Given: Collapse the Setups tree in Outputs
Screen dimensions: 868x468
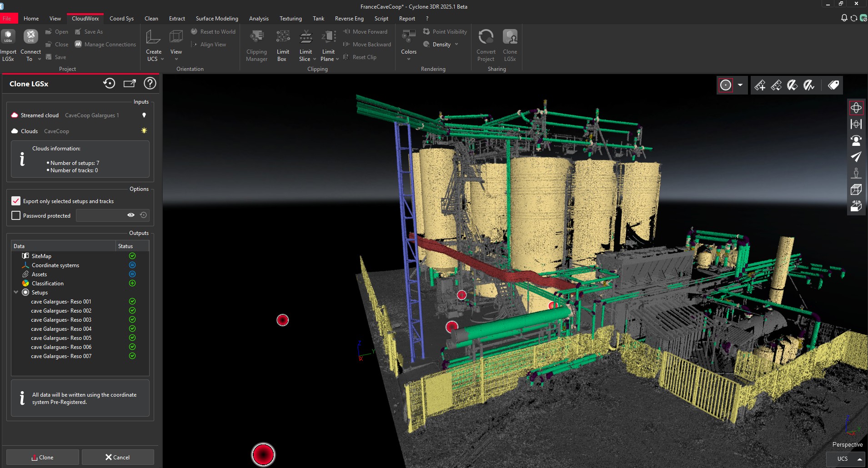Looking at the screenshot, I should point(16,292).
